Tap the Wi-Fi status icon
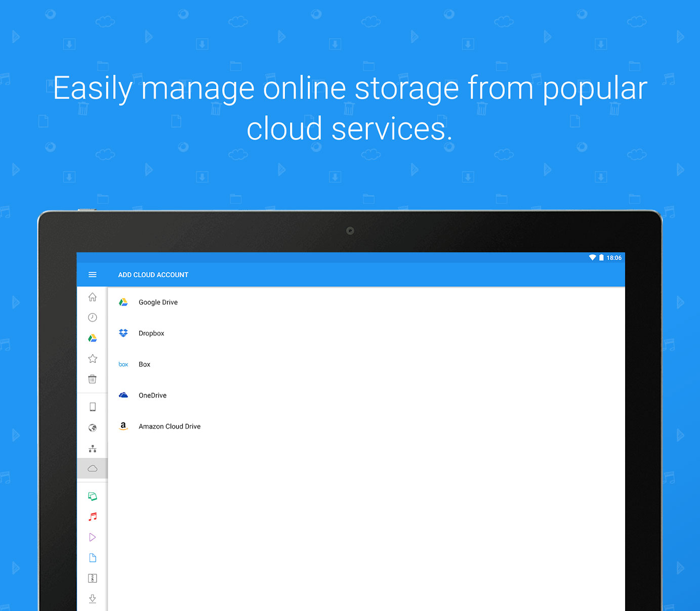This screenshot has height=611, width=700. click(x=592, y=257)
